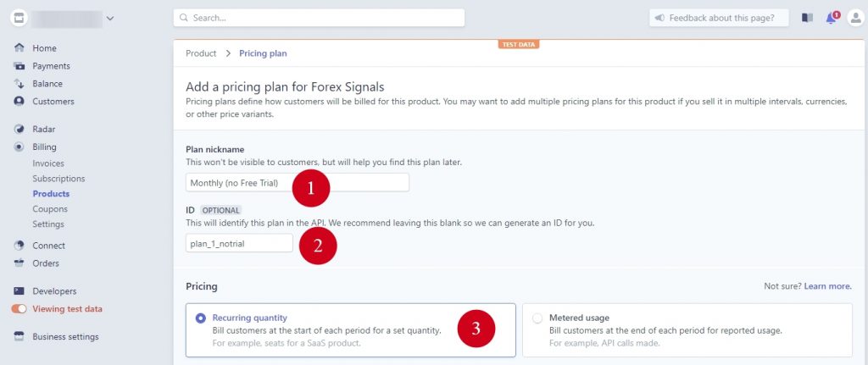
Task: Click the Learn more link
Action: [x=827, y=286]
